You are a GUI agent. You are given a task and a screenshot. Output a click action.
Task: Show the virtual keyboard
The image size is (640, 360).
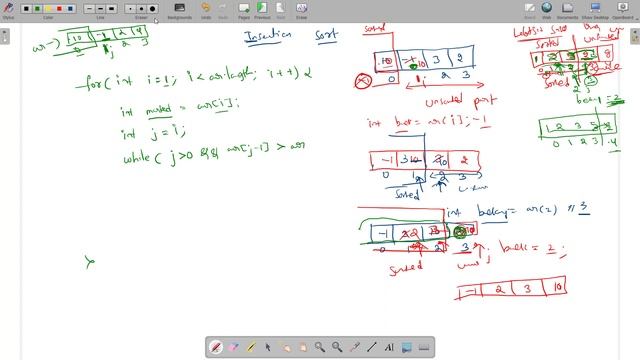424,347
